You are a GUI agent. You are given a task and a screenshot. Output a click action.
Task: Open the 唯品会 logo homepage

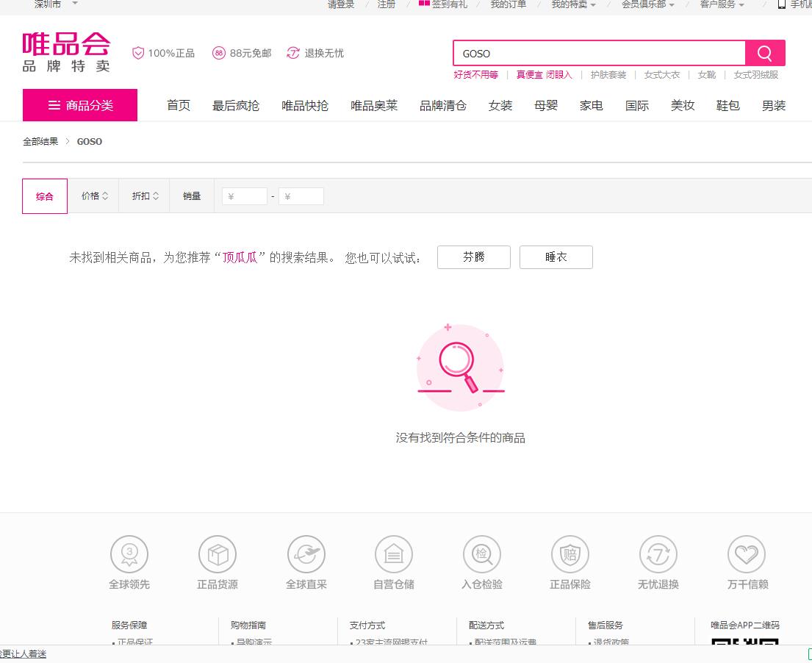pyautogui.click(x=66, y=51)
